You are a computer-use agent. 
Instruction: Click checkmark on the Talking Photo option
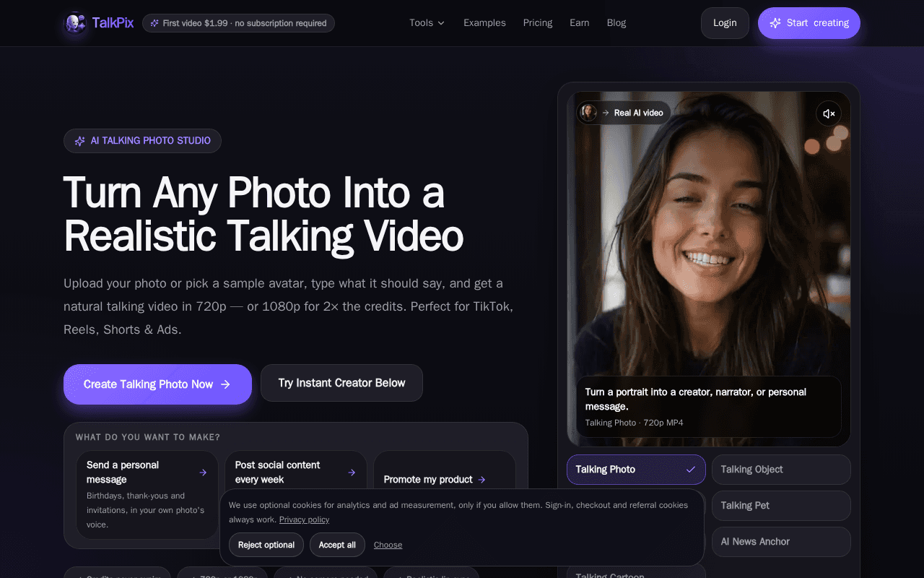pyautogui.click(x=691, y=470)
